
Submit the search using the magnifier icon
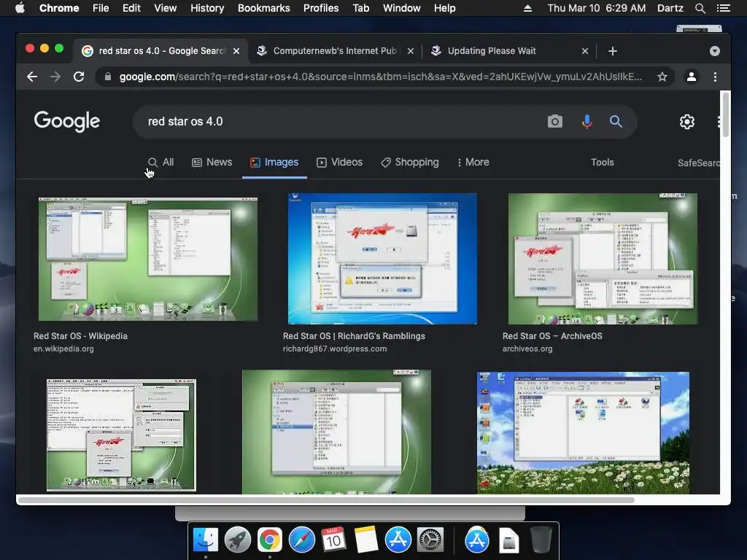pos(616,122)
